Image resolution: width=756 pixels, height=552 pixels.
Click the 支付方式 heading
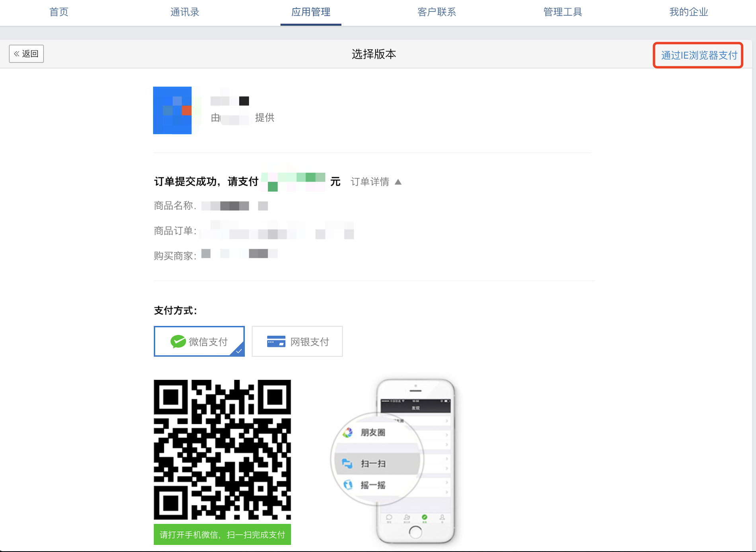(175, 311)
